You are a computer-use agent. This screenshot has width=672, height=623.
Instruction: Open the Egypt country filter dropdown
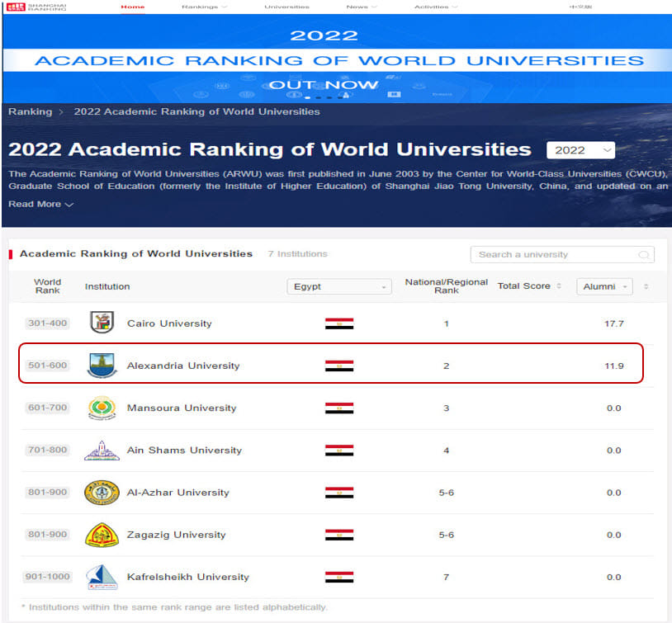338,286
